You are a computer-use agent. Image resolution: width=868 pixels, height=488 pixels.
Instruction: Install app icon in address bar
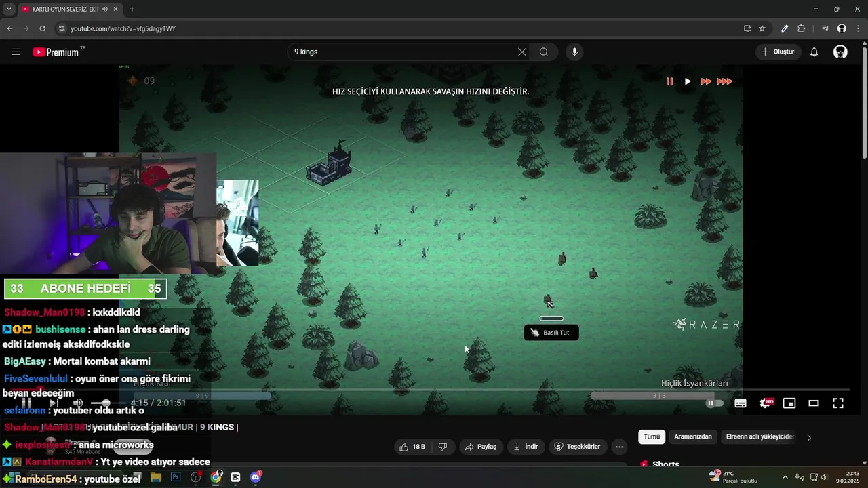tap(747, 28)
